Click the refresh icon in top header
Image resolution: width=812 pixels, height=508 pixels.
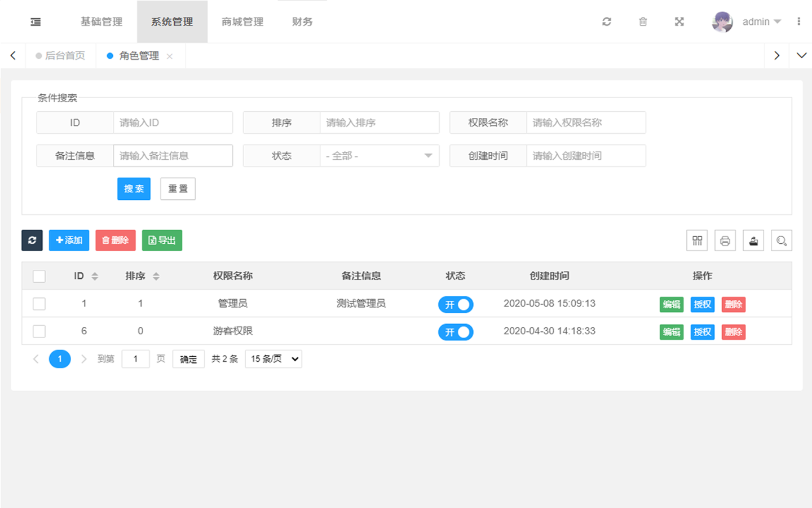[607, 22]
